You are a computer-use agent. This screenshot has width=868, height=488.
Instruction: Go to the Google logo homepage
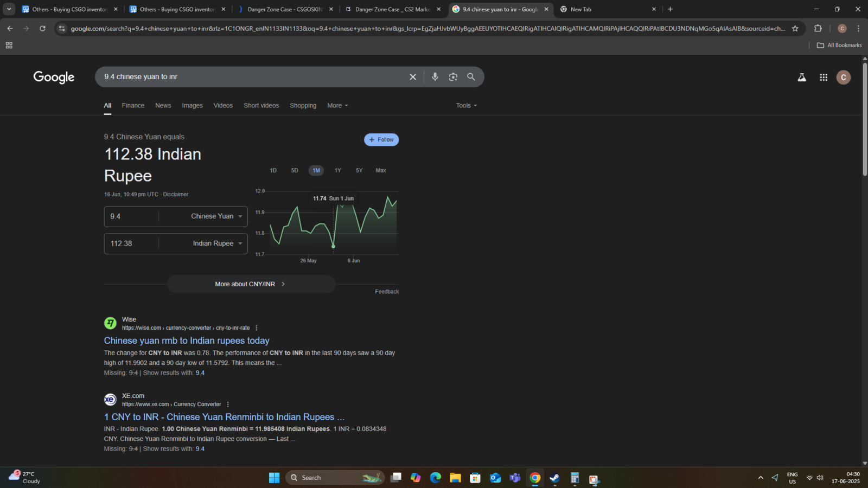pos(54,77)
